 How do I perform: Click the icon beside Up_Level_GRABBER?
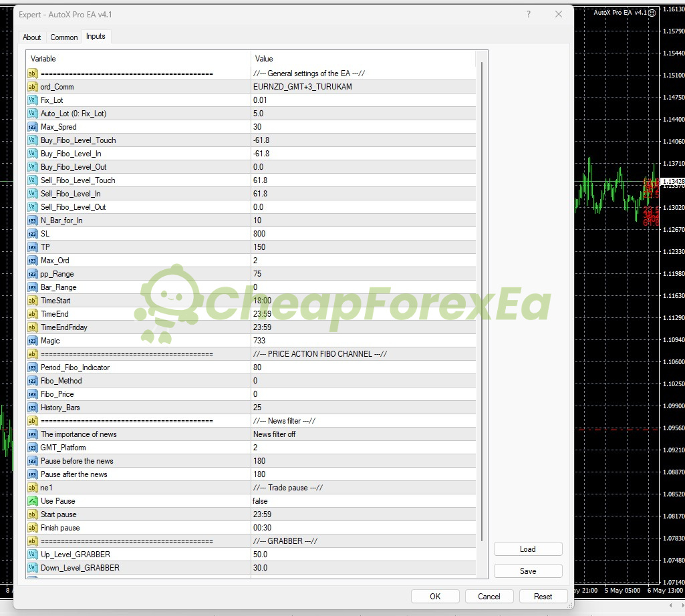tap(33, 555)
